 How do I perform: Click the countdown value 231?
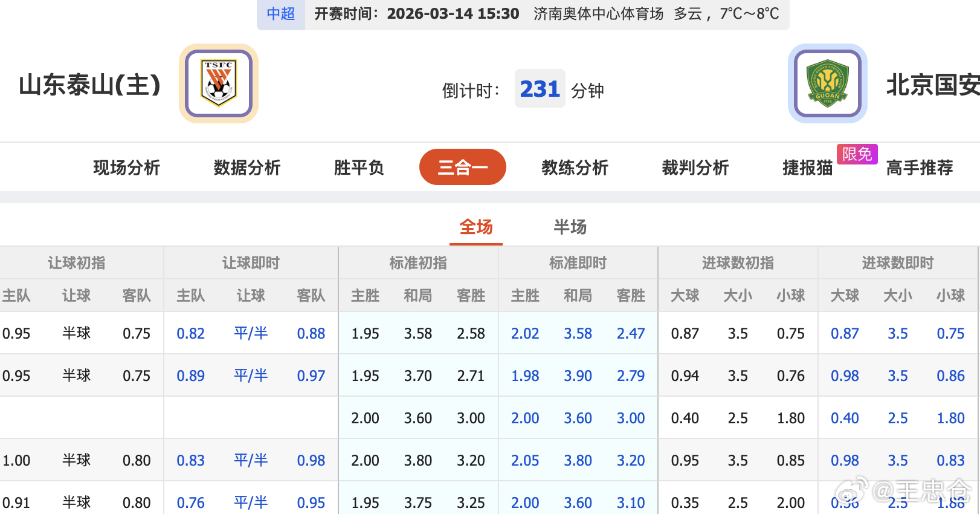pos(540,89)
